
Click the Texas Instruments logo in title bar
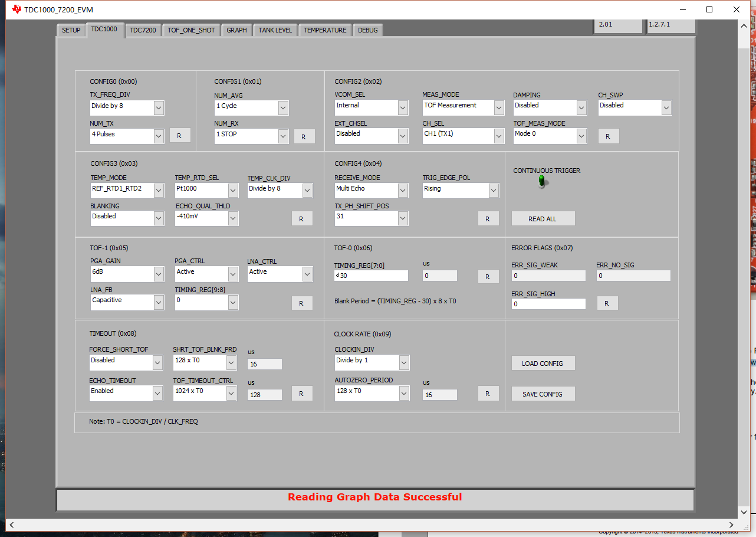[16, 9]
